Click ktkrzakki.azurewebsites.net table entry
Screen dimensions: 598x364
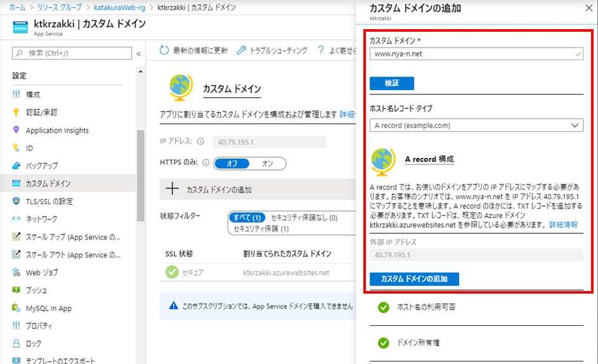click(x=286, y=273)
